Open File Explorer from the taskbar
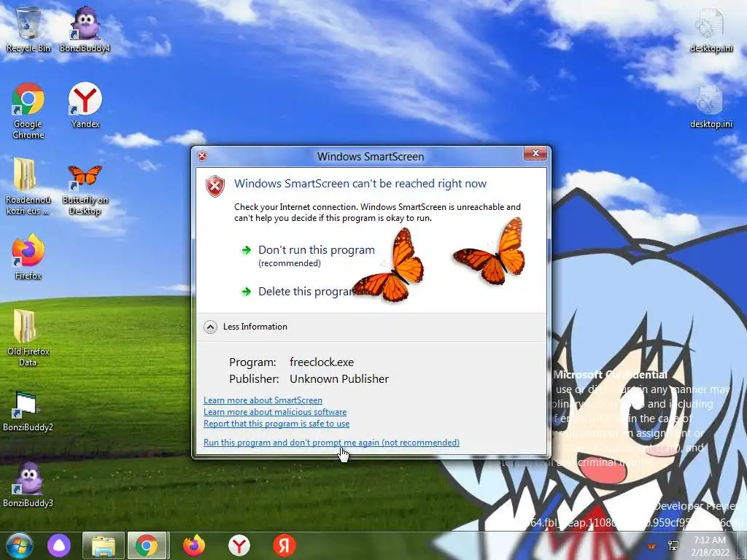Viewport: 747px width, 560px height. [104, 546]
